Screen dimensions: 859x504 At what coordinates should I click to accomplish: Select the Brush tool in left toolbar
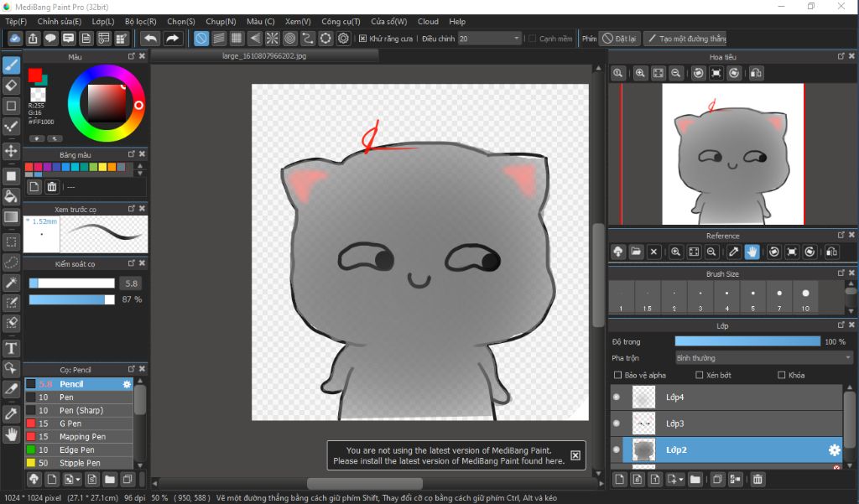pyautogui.click(x=11, y=65)
